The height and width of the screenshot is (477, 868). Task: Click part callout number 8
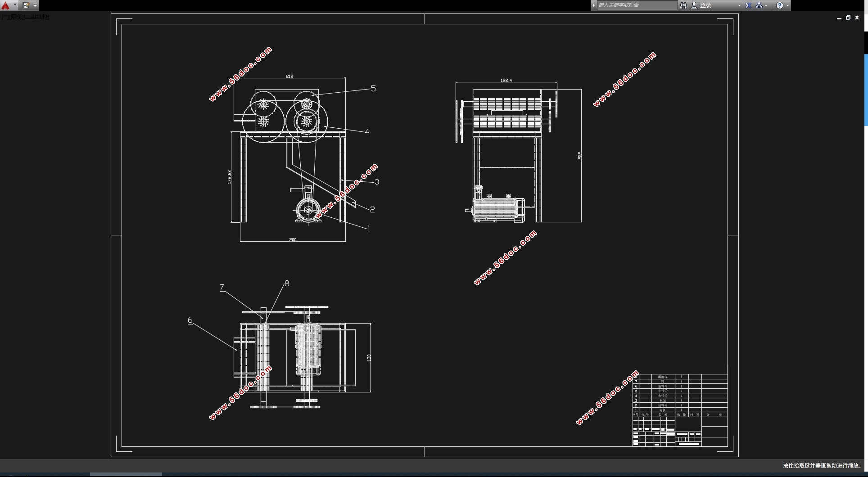287,283
